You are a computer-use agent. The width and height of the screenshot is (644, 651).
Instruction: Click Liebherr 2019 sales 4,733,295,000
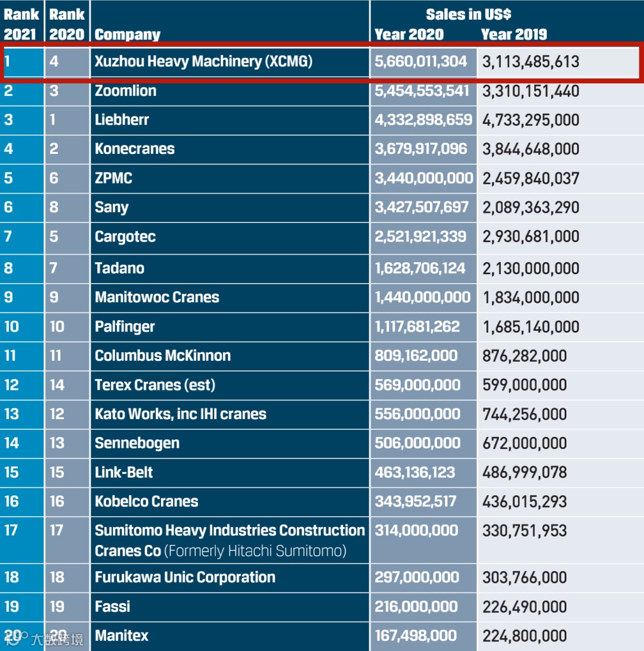(531, 120)
